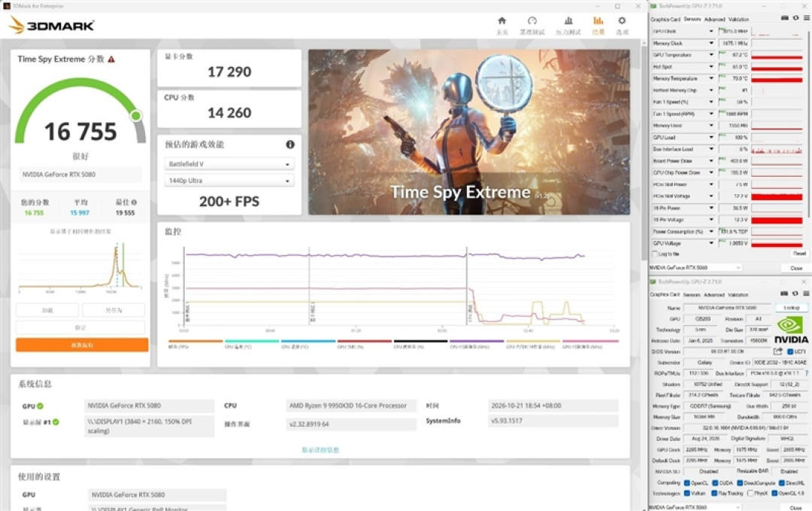The image size is (812, 511).
Task: Open the 1440p Ultra resolution dropdown
Action: click(x=229, y=181)
